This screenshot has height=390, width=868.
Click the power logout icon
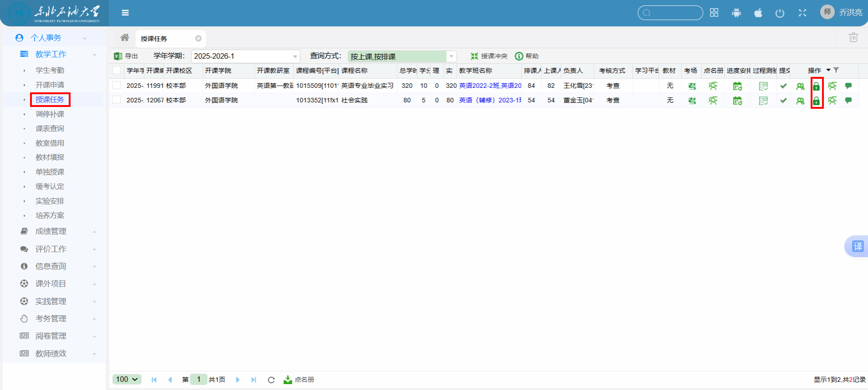tap(780, 13)
